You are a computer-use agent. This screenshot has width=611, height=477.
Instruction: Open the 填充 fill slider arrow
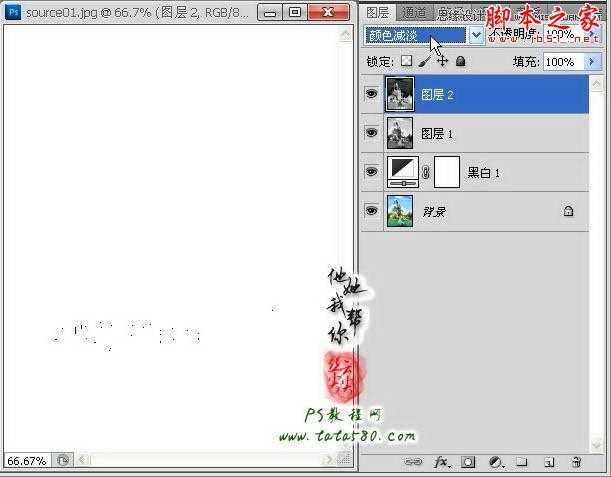(x=593, y=62)
